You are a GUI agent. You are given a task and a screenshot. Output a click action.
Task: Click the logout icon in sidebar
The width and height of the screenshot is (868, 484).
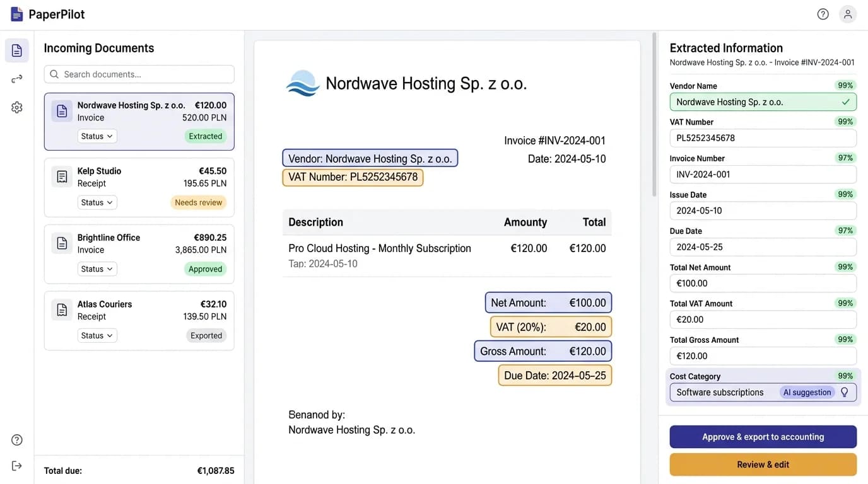point(17,466)
